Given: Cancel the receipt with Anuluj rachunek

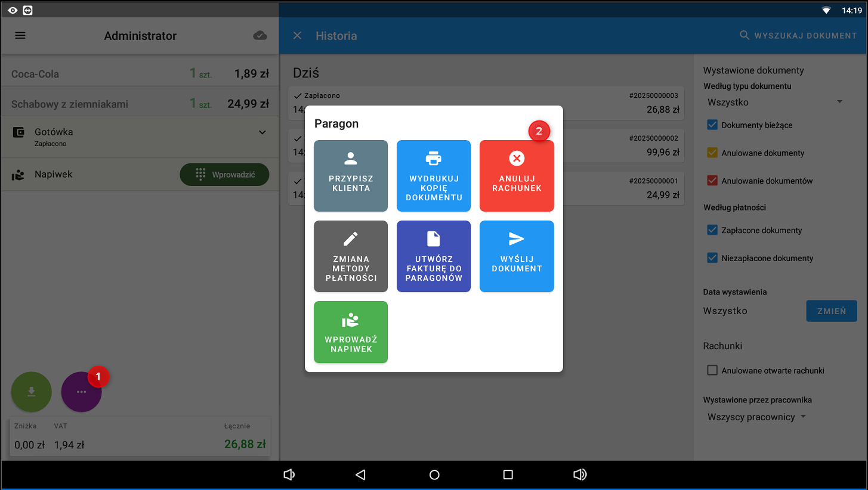Looking at the screenshot, I should point(517,176).
